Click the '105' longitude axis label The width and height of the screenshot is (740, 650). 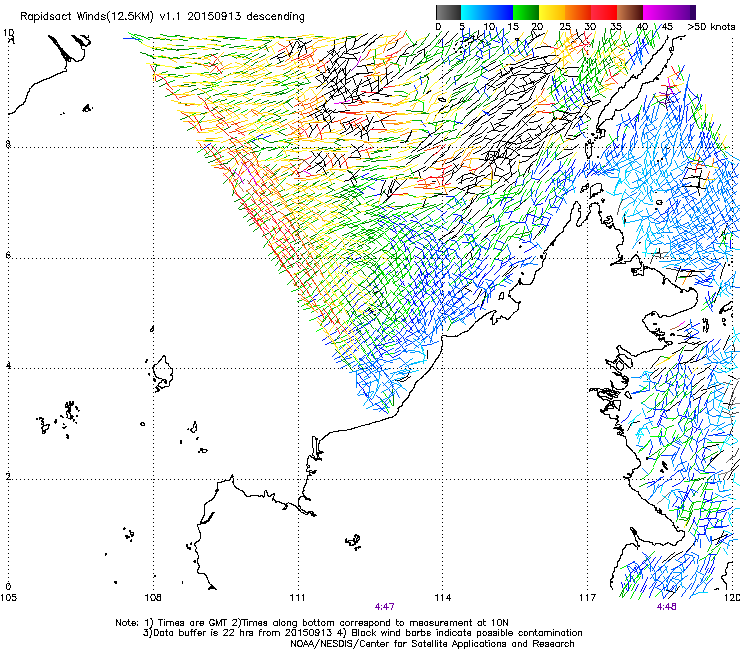pyautogui.click(x=8, y=598)
